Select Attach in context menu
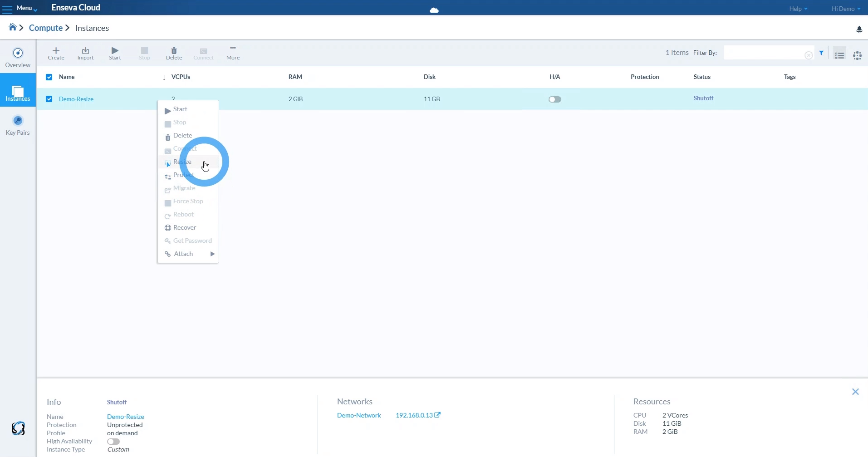The image size is (868, 457). [188, 254]
